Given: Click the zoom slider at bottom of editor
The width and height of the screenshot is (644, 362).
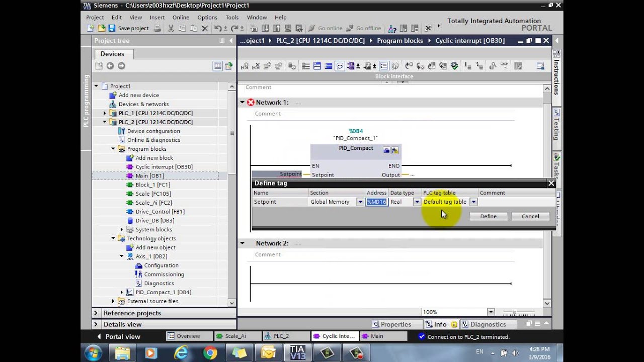Looking at the screenshot, I should pos(517,312).
